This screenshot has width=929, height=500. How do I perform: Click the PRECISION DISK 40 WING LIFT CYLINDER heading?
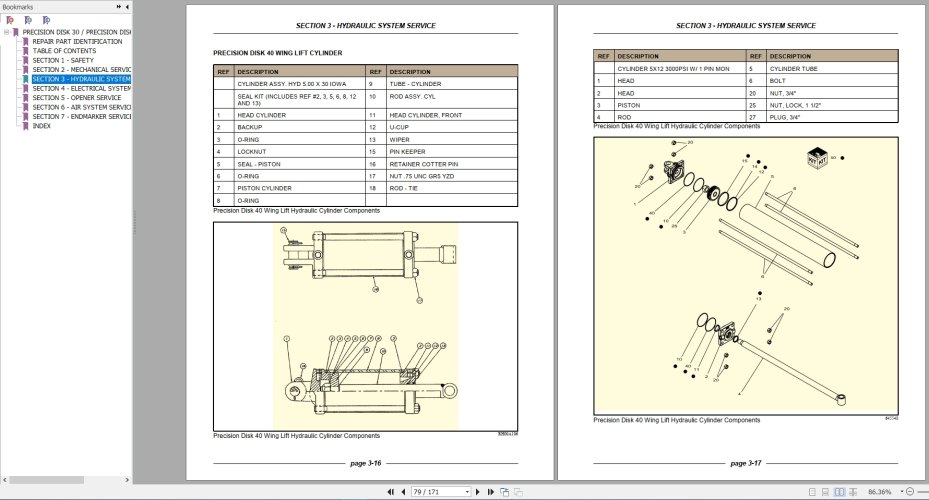pyautogui.click(x=277, y=53)
